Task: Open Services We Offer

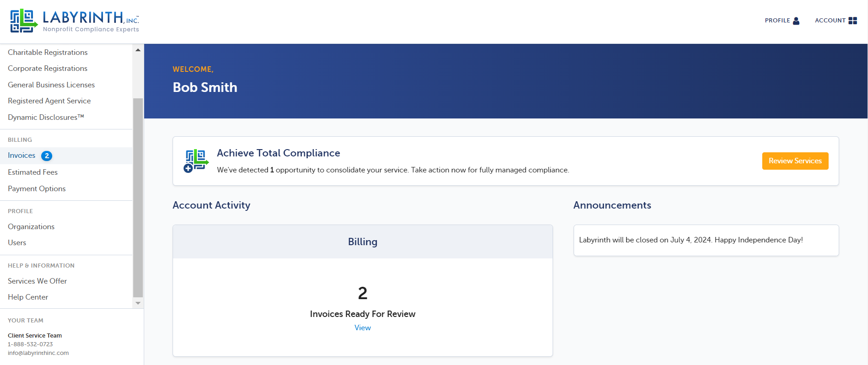Action: point(37,281)
